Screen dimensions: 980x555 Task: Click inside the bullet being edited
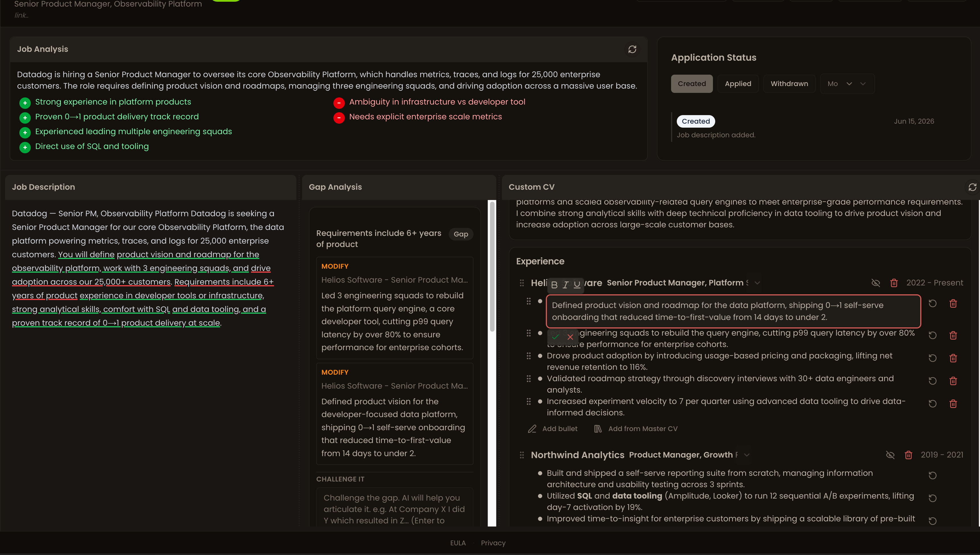[x=733, y=311]
